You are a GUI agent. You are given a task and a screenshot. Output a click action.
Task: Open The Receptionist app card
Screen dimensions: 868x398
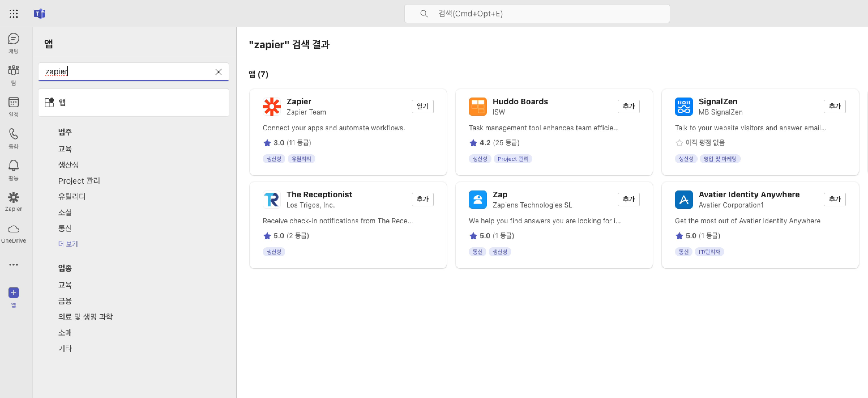pos(319,195)
